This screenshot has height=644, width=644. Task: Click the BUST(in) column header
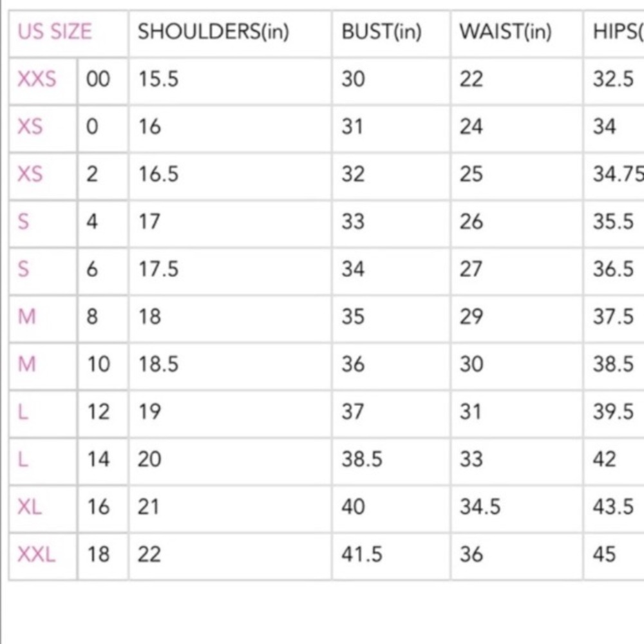click(381, 32)
